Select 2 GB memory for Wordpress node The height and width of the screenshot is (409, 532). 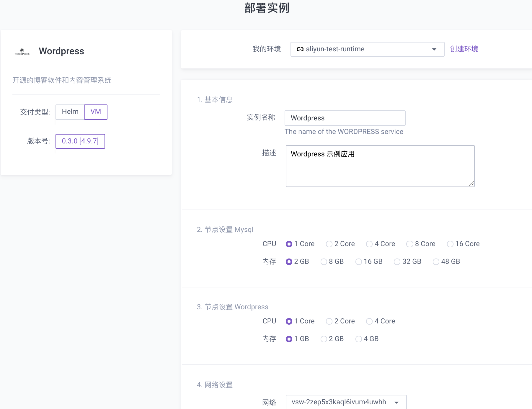coord(324,339)
